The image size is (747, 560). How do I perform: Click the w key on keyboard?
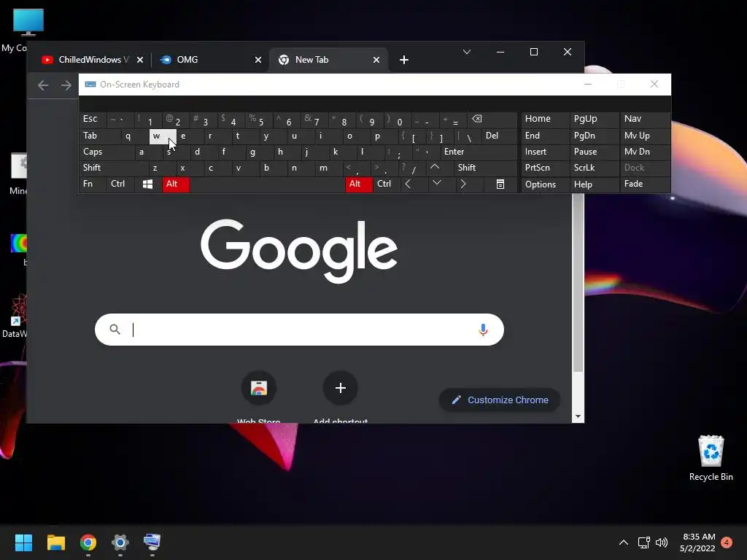pos(163,136)
